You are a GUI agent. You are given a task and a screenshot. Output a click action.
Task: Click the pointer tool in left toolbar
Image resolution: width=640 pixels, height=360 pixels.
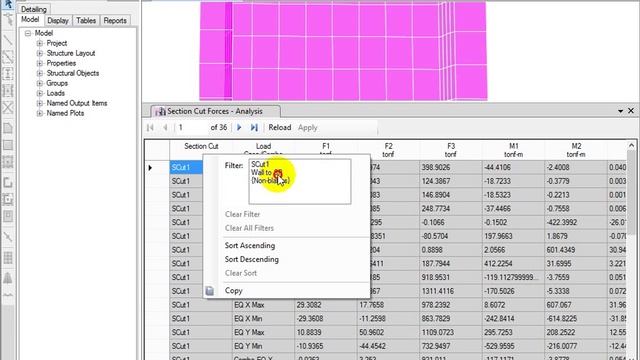8,4
